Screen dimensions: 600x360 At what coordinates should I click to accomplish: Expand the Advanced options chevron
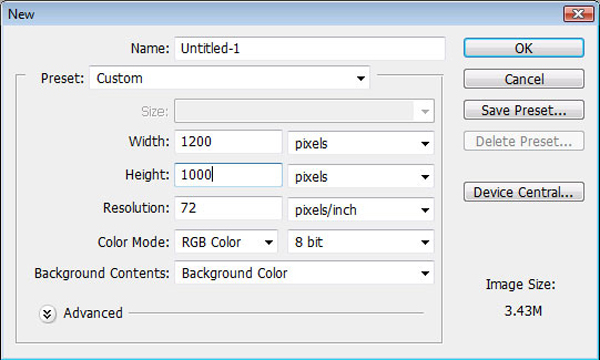[47, 314]
